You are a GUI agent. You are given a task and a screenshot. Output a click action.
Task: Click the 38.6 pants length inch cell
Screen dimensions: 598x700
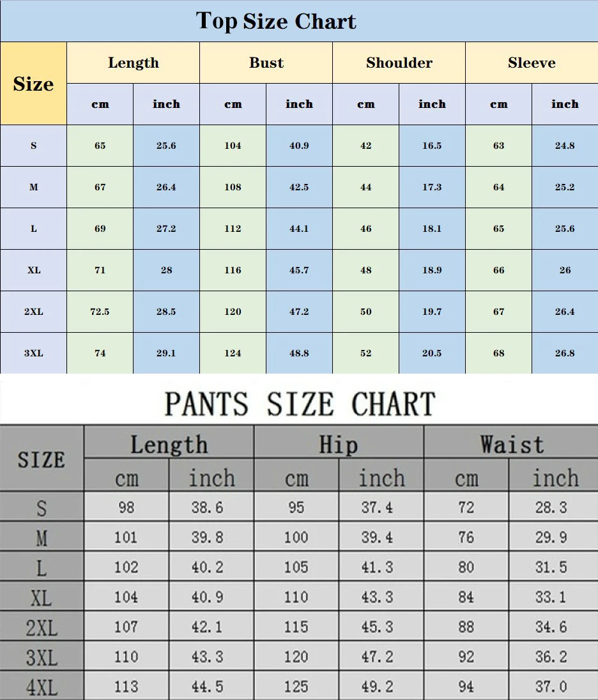click(207, 508)
